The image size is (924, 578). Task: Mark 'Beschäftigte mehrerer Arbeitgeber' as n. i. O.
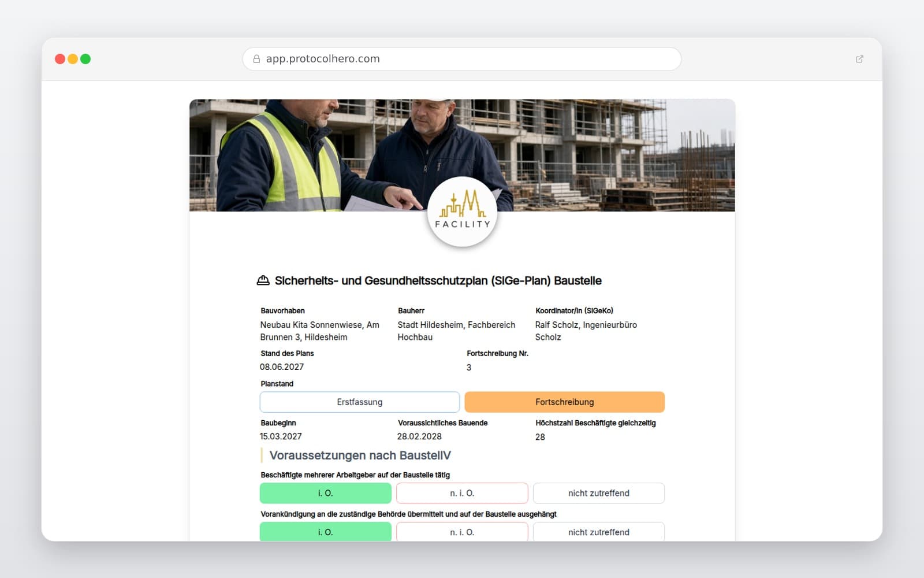(x=462, y=493)
